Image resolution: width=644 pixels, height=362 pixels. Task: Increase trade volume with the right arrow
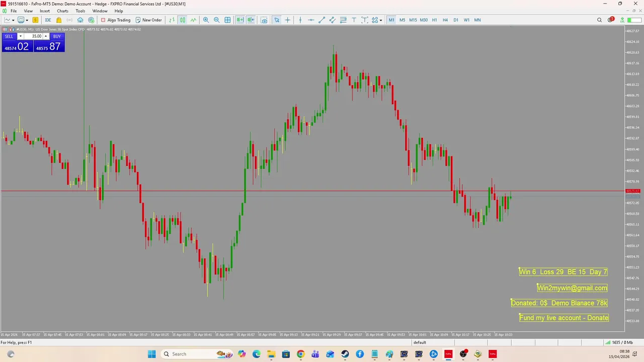tap(46, 36)
